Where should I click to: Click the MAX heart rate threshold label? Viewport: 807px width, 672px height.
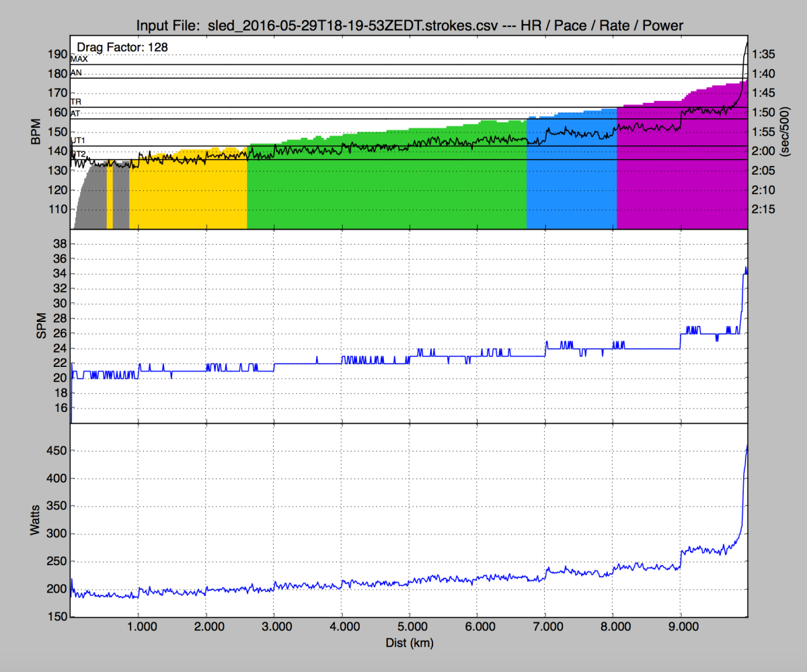(79, 59)
